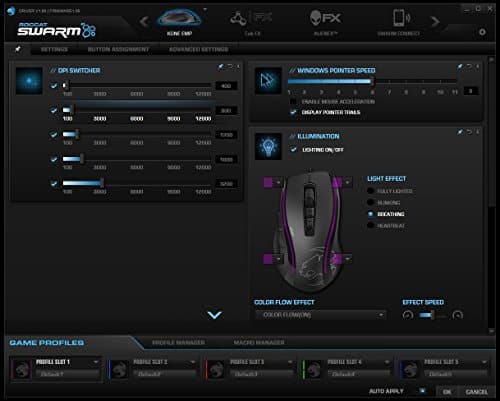Go to previous device with left arrow

tap(144, 22)
